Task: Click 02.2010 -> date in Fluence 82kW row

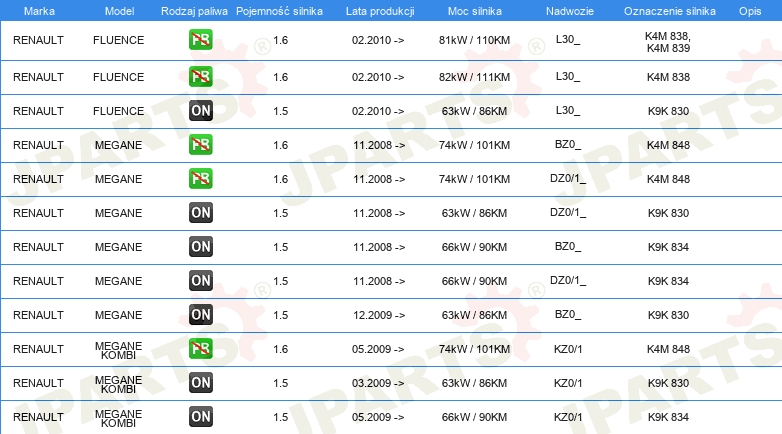Action: pyautogui.click(x=378, y=77)
